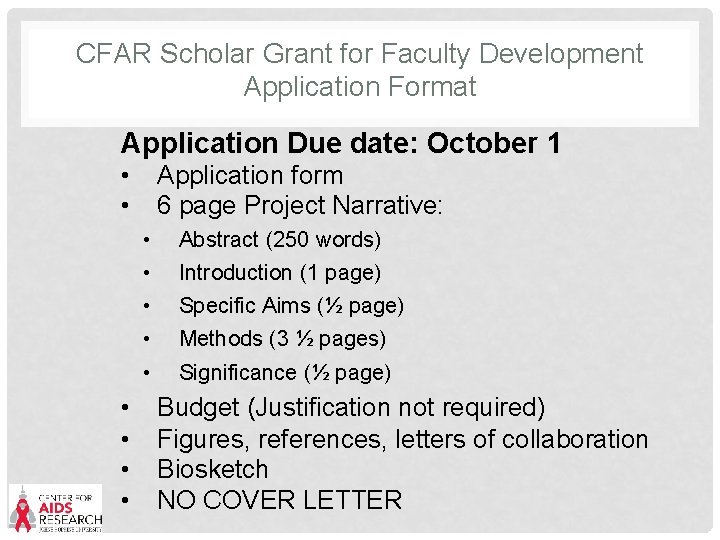Screen dimensions: 720x540
Task: Select the 'NO COVER LETTER' line
Action: (x=280, y=500)
